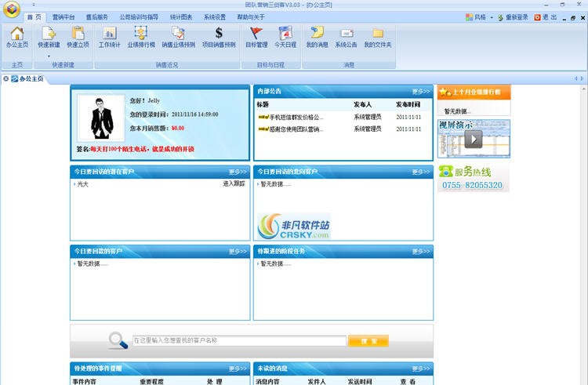The image size is (588, 385).
Task: Switch to the 营销平台 ribbon tab
Action: coord(63,17)
